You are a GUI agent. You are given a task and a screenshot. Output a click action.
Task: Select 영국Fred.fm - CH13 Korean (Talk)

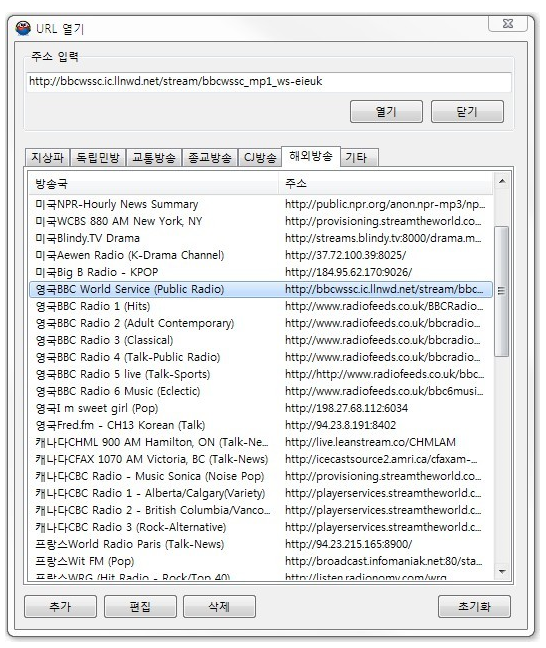(261, 425)
